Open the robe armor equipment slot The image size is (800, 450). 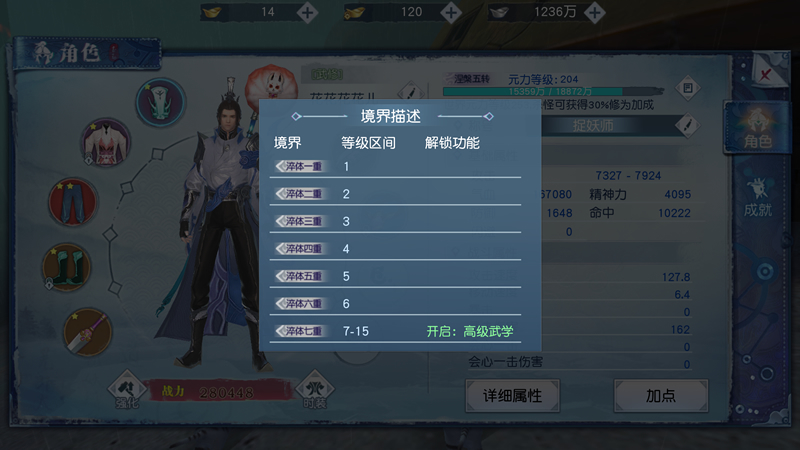[106, 142]
